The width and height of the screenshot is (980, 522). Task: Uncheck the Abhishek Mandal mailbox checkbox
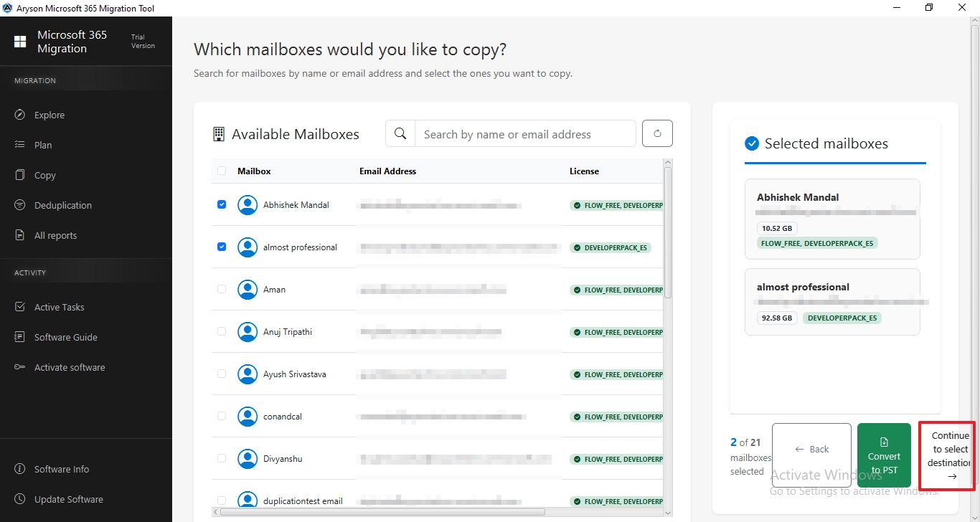(x=222, y=204)
